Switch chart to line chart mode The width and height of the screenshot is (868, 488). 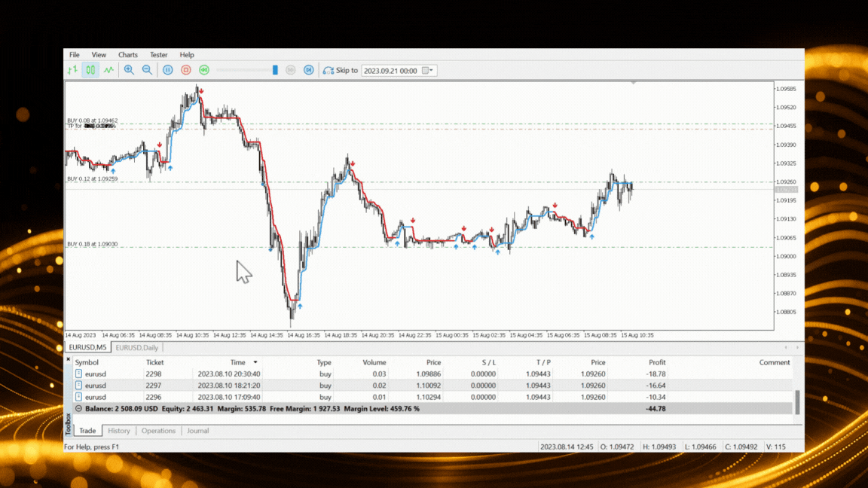tap(108, 70)
